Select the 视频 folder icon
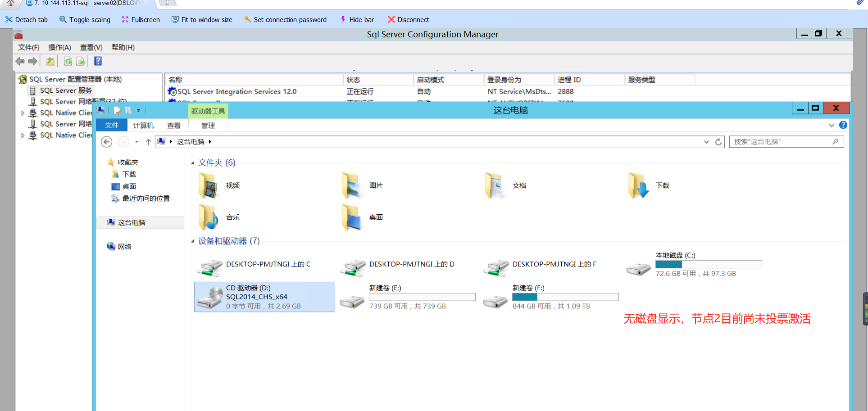This screenshot has width=868, height=411. tap(209, 185)
